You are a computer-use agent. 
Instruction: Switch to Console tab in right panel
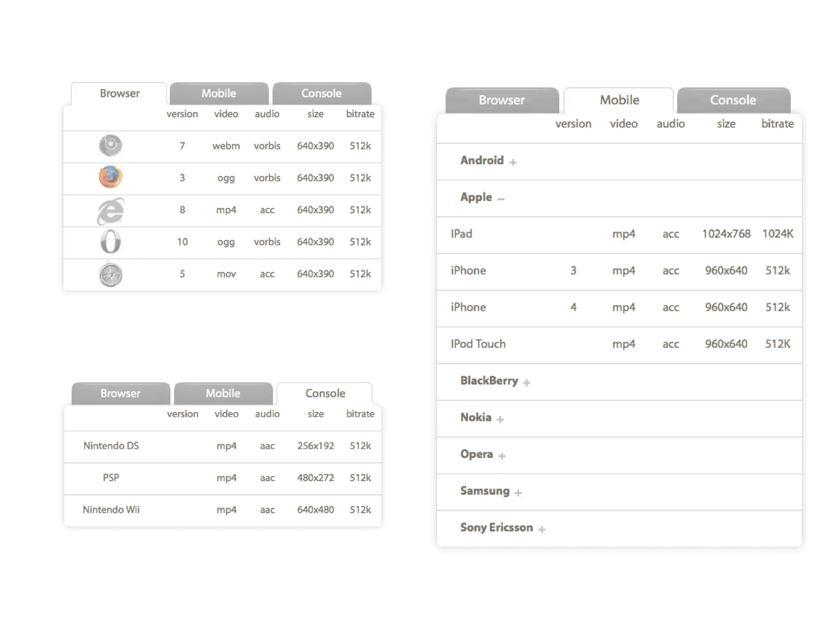[733, 100]
